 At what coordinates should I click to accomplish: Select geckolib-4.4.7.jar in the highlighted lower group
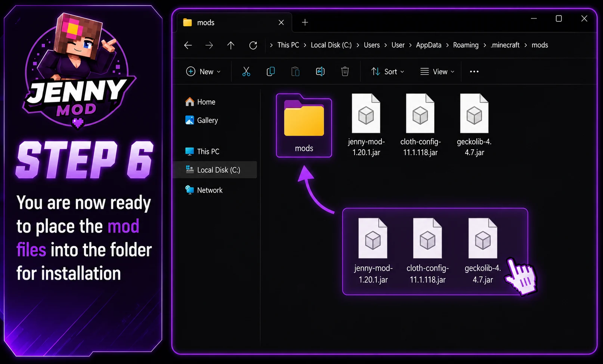click(x=483, y=251)
